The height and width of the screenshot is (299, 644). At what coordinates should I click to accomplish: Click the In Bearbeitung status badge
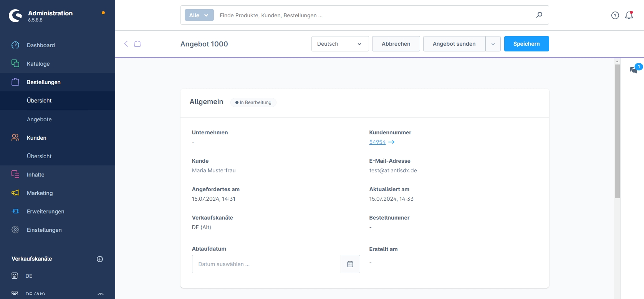253,102
